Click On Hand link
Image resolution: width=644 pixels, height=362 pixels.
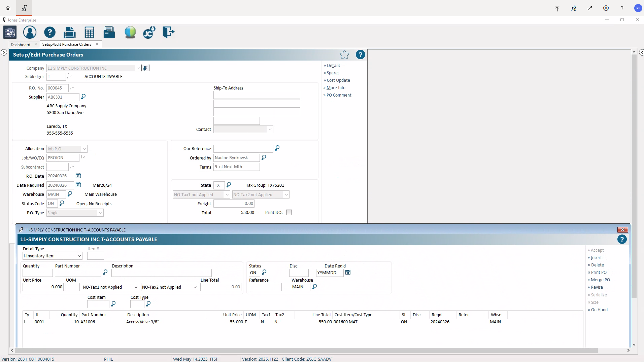599,310
